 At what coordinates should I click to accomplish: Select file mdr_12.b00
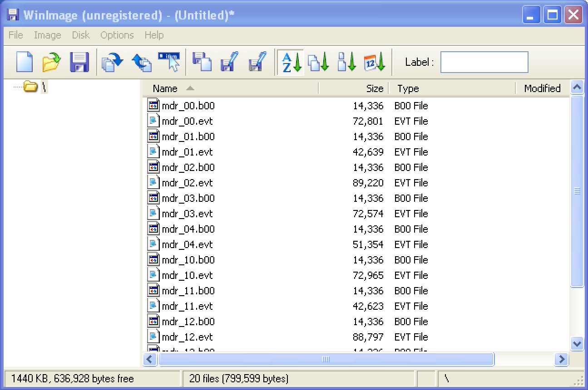(188, 322)
